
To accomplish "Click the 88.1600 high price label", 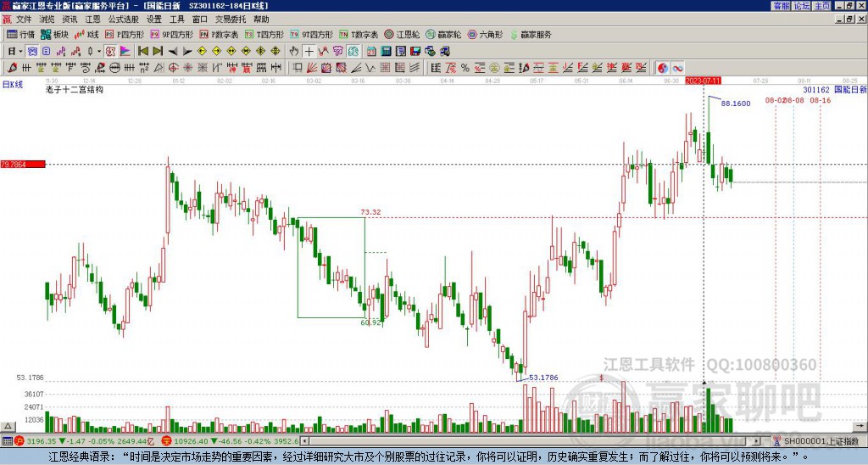I will click(x=736, y=104).
